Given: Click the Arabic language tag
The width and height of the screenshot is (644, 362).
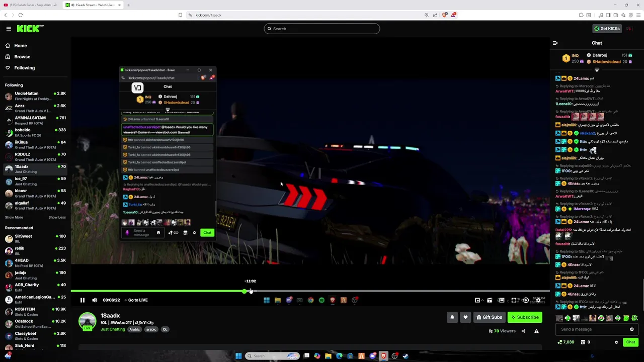Looking at the screenshot, I should [x=134, y=329].
